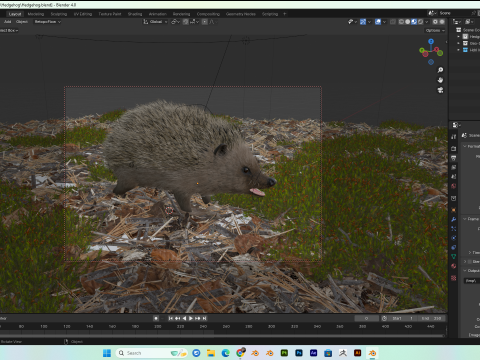The height and width of the screenshot is (360, 480).
Task: Click the blue Z axis on navigation gizmo
Action: tap(431, 41)
